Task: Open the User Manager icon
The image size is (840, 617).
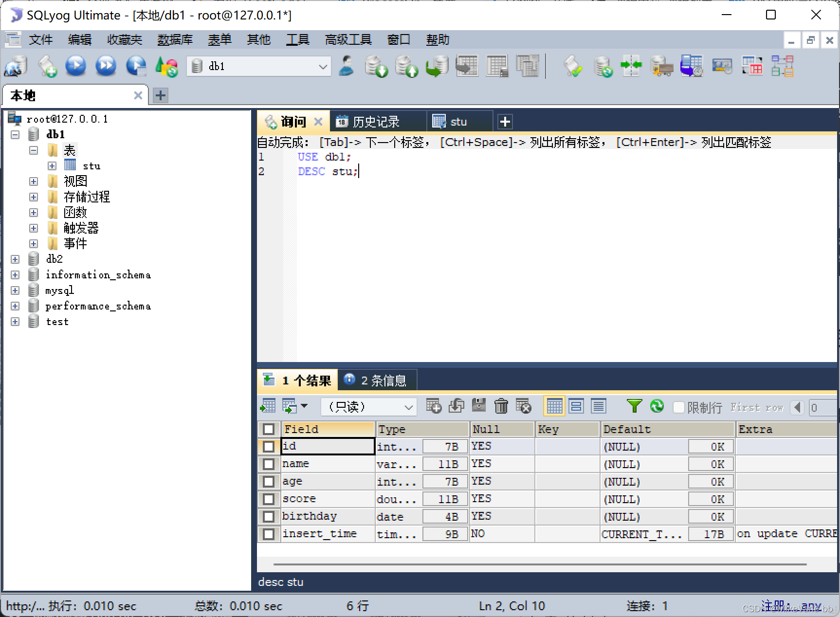Action: click(x=347, y=67)
